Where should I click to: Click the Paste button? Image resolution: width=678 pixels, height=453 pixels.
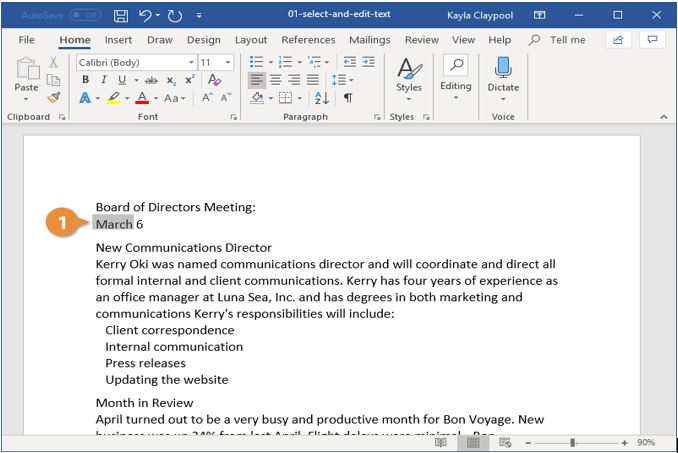(27, 80)
